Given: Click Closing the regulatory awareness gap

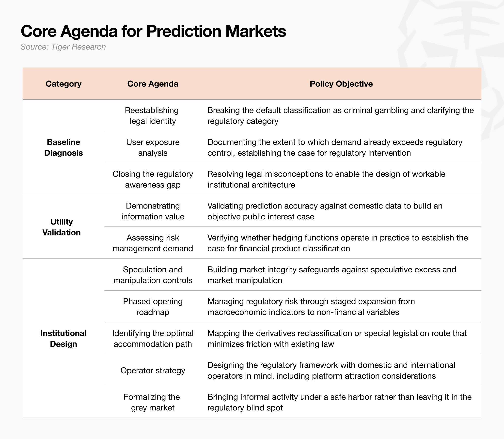Looking at the screenshot, I should click(x=153, y=179).
